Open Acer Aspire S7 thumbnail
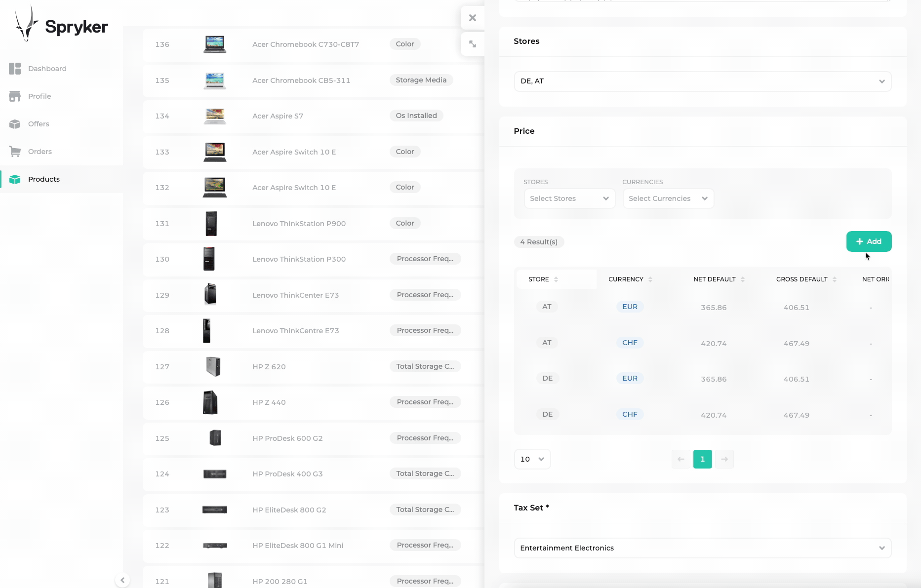The height and width of the screenshot is (588, 921). tap(215, 116)
